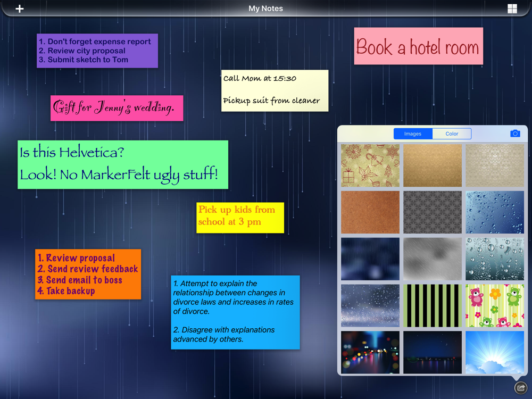Select the orange 'Review proposal' list note
Screen dimensions: 532x399
click(x=88, y=274)
